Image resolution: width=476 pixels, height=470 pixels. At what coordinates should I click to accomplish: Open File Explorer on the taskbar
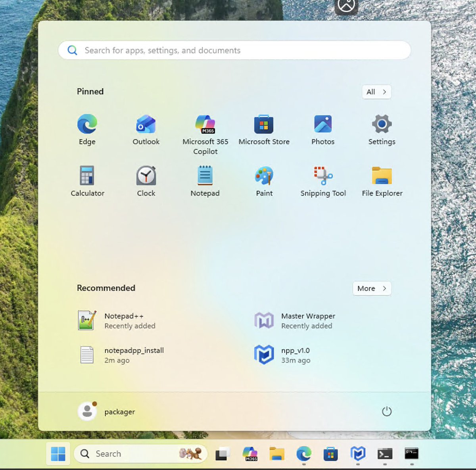(277, 454)
